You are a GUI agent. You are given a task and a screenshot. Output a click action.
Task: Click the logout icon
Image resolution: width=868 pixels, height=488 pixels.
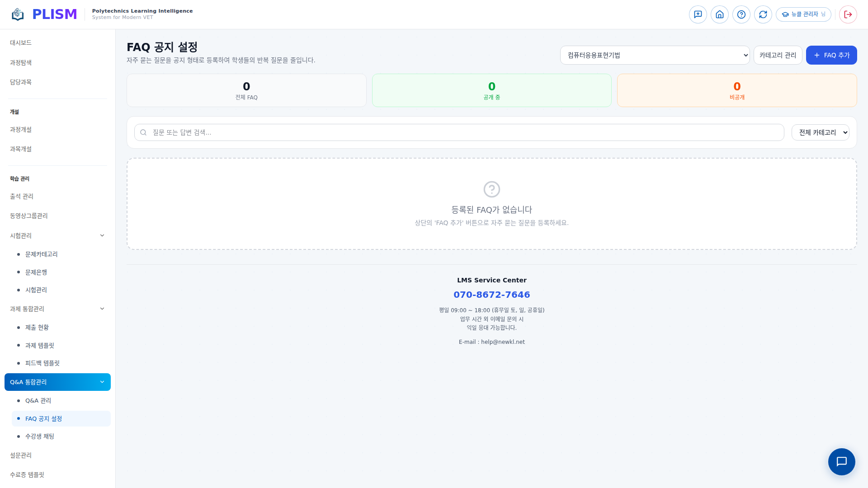[848, 14]
